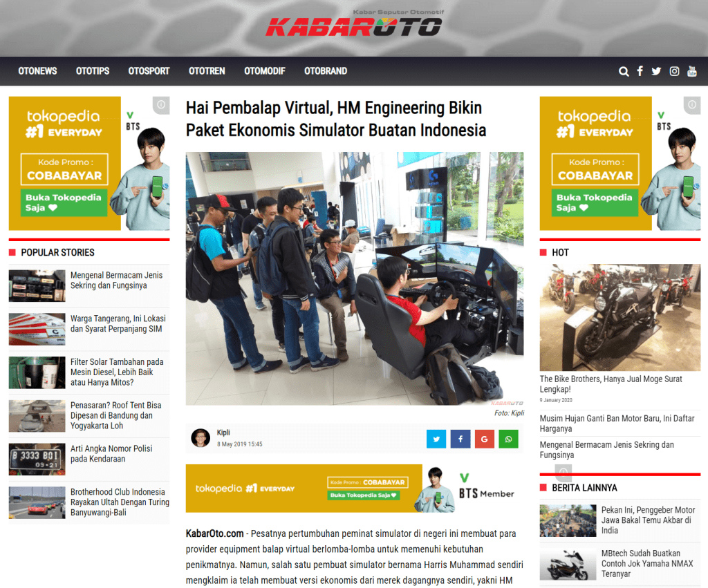Click the KabarOto logo
The width and height of the screenshot is (708, 588).
353,26
